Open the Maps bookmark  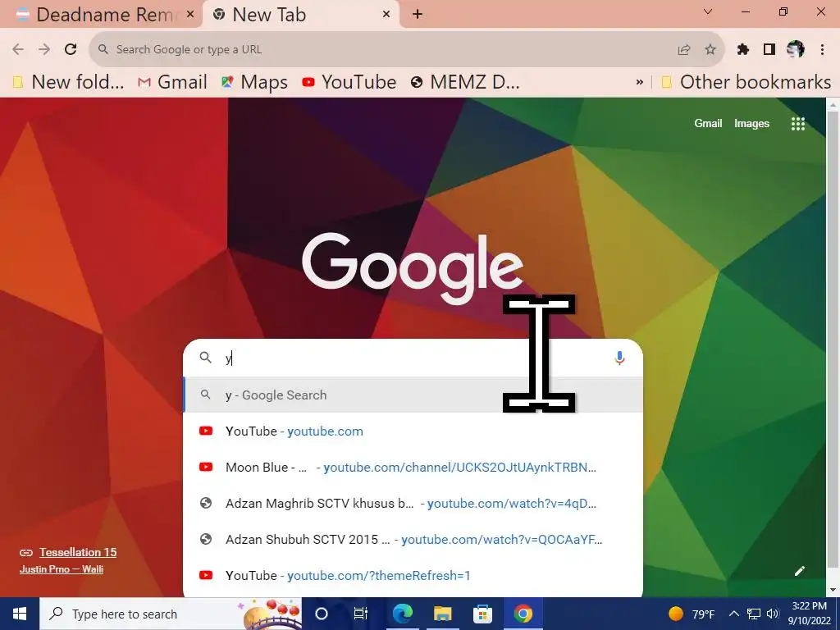254,82
